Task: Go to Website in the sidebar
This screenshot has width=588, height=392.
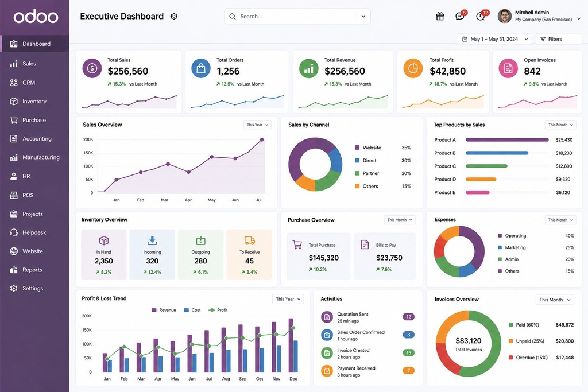Action: tap(34, 251)
